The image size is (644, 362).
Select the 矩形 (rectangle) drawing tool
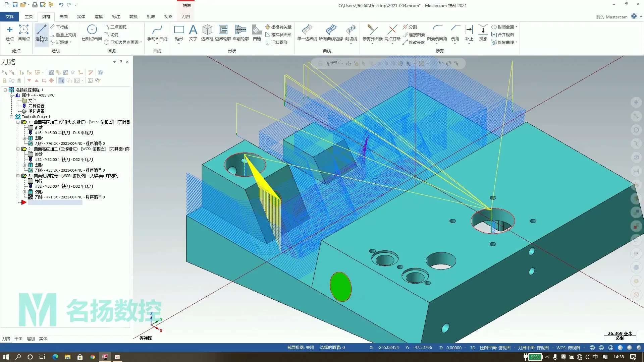pyautogui.click(x=179, y=33)
